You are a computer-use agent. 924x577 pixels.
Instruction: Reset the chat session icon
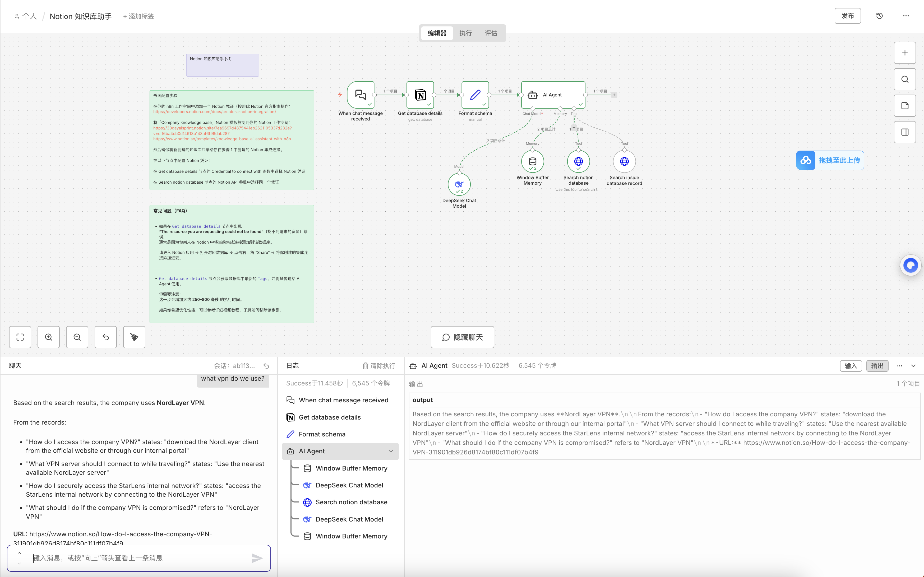click(x=266, y=366)
